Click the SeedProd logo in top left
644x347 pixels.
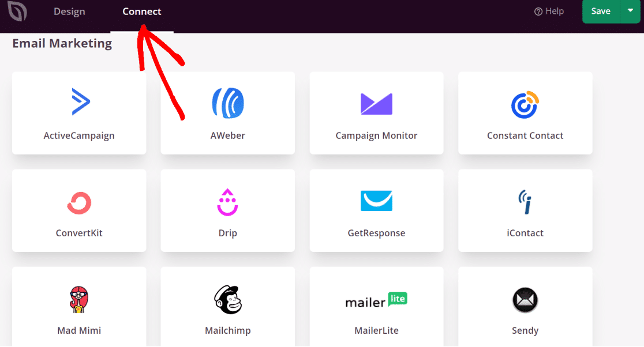coord(16,11)
